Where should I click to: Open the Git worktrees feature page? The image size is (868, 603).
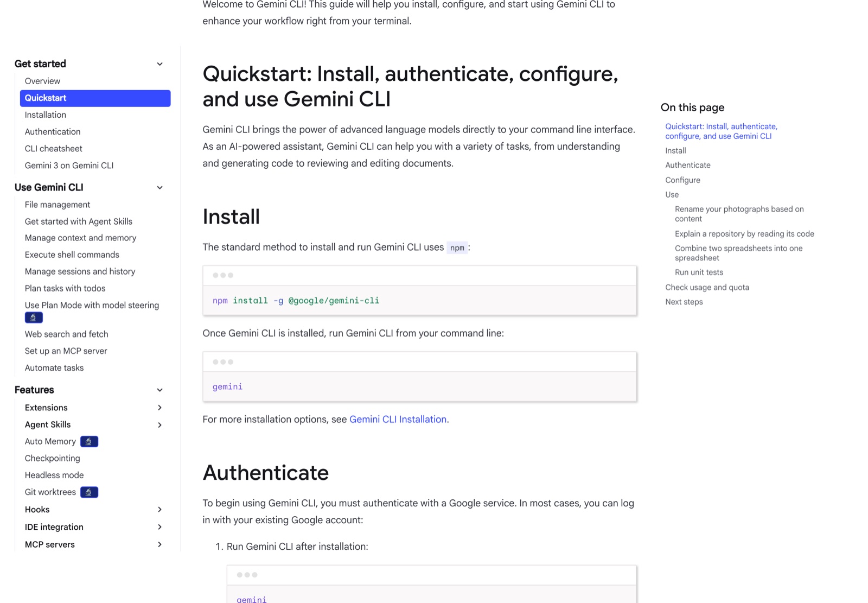(x=50, y=492)
